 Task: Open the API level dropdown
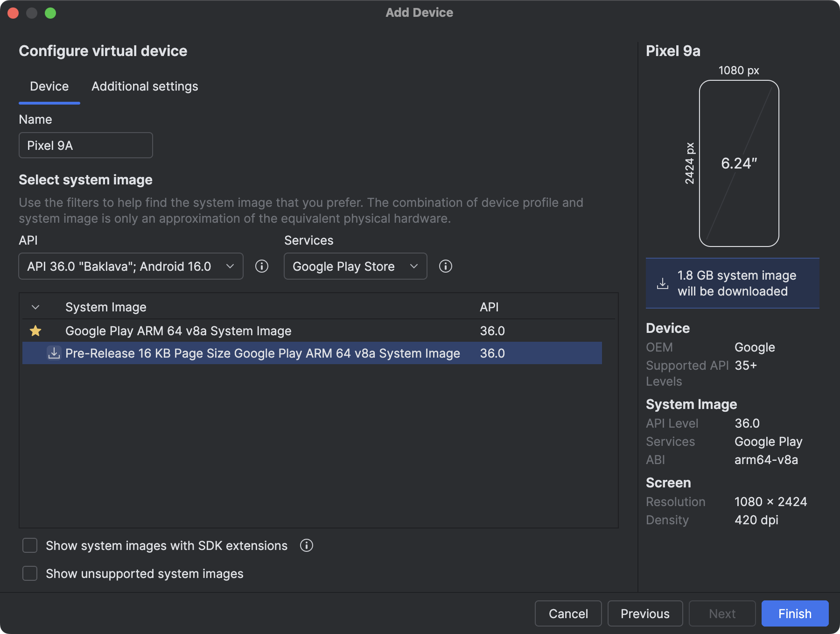[x=131, y=266]
